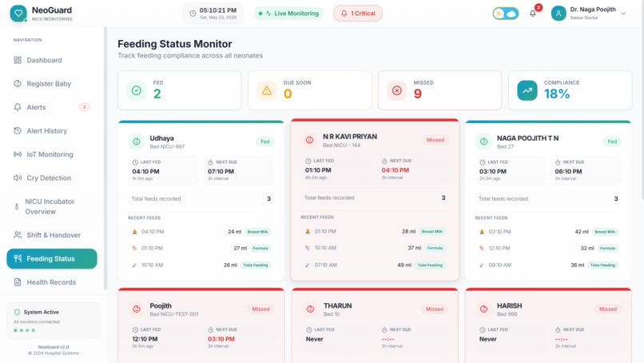This screenshot has width=644, height=363.
Task: Click the Health Records document icon
Action: tap(18, 282)
